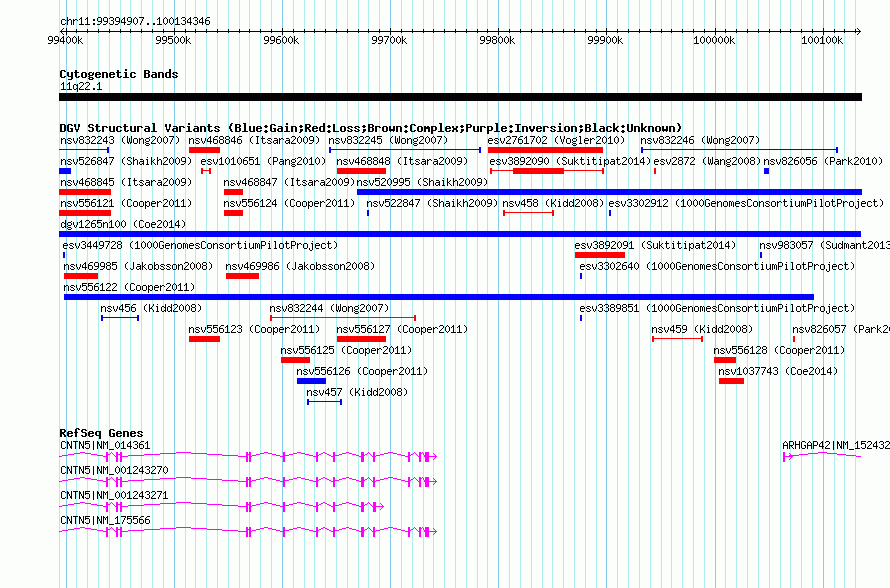
Task: Open esv3892090 (Suktitipat2014) variant label
Action: click(x=570, y=161)
